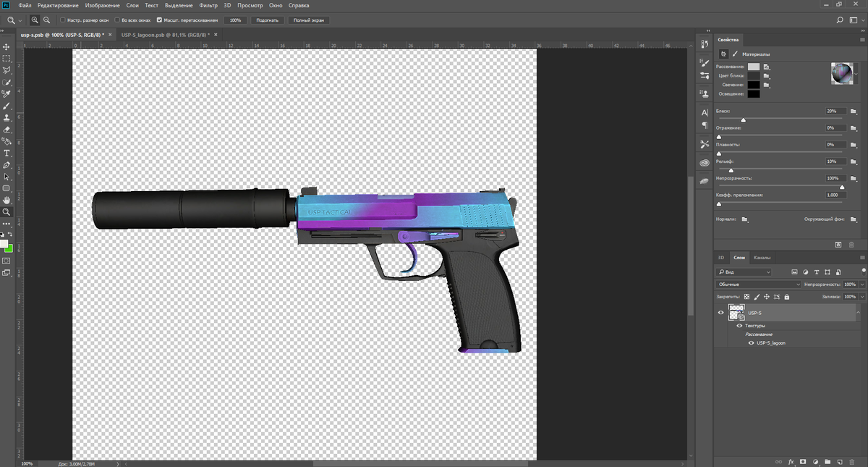
Task: Click the Add layer style fx icon
Action: click(x=791, y=460)
